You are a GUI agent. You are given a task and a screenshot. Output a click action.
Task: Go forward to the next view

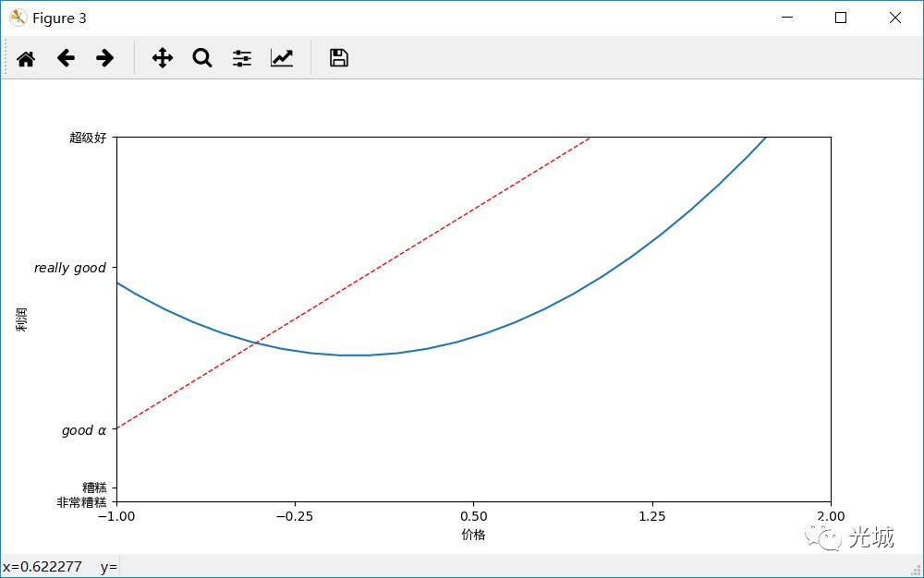pyautogui.click(x=105, y=57)
